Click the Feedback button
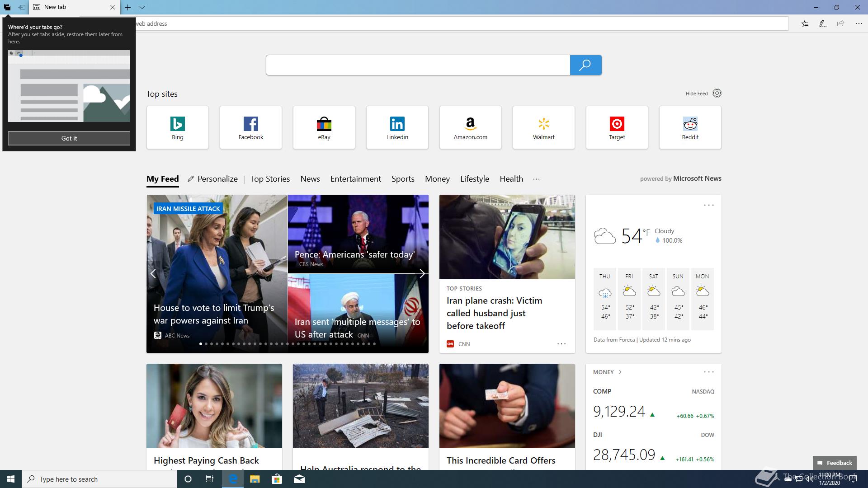868x488 pixels. [835, 463]
